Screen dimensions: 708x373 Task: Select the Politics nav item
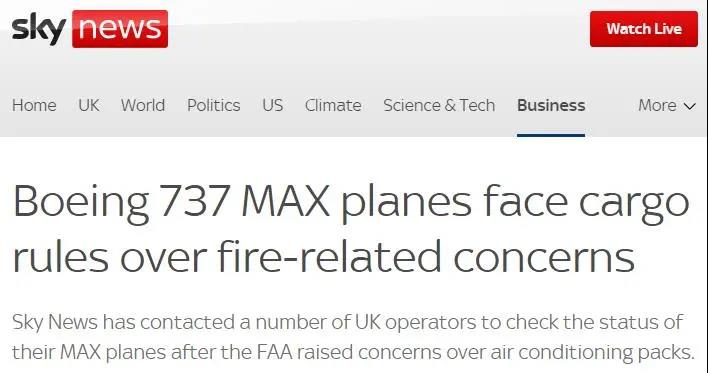(x=214, y=105)
